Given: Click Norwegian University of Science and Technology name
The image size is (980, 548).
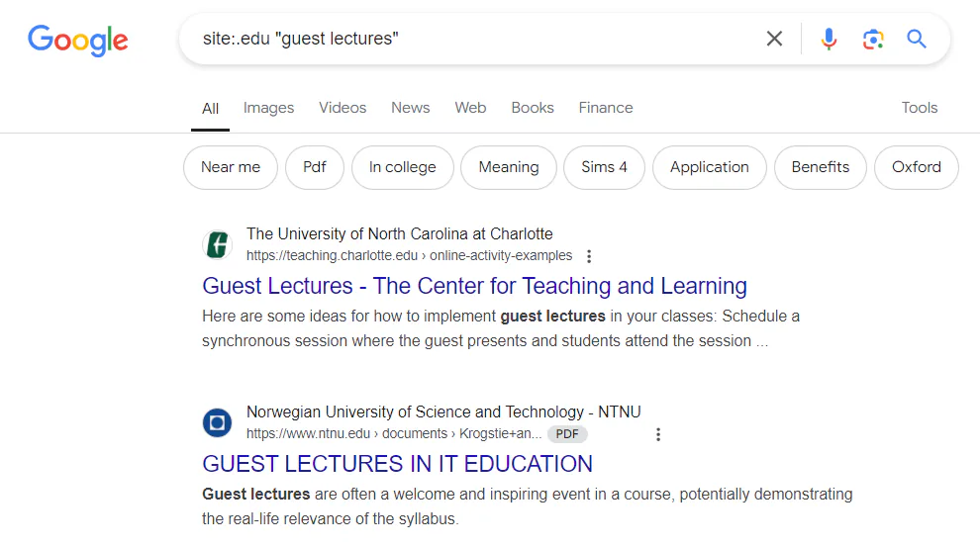Looking at the screenshot, I should click(443, 411).
